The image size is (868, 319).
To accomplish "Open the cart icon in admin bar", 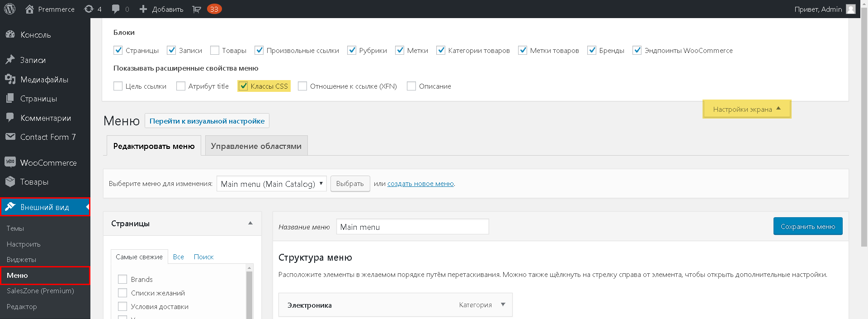I will [197, 9].
